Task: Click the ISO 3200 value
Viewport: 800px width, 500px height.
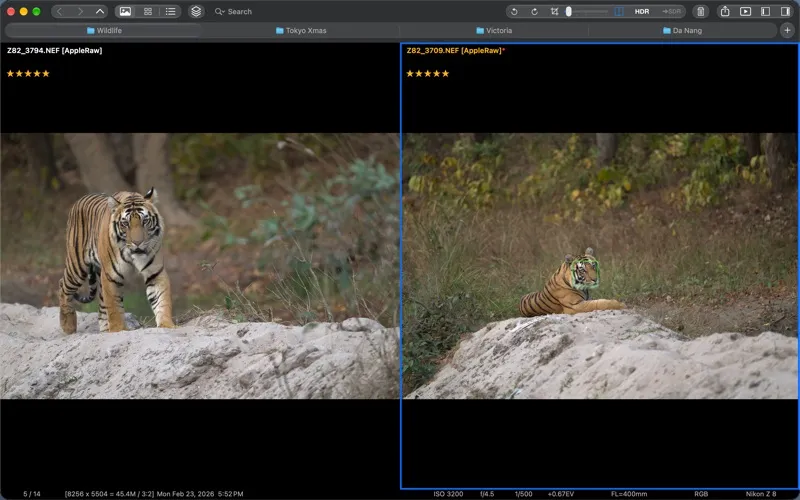Action: 448,494
